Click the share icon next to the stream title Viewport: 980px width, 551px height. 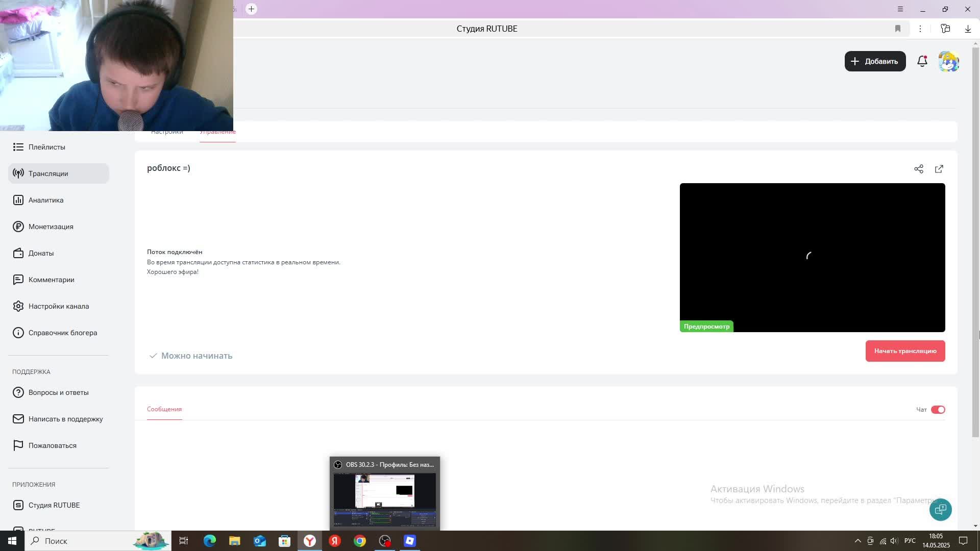click(x=919, y=169)
